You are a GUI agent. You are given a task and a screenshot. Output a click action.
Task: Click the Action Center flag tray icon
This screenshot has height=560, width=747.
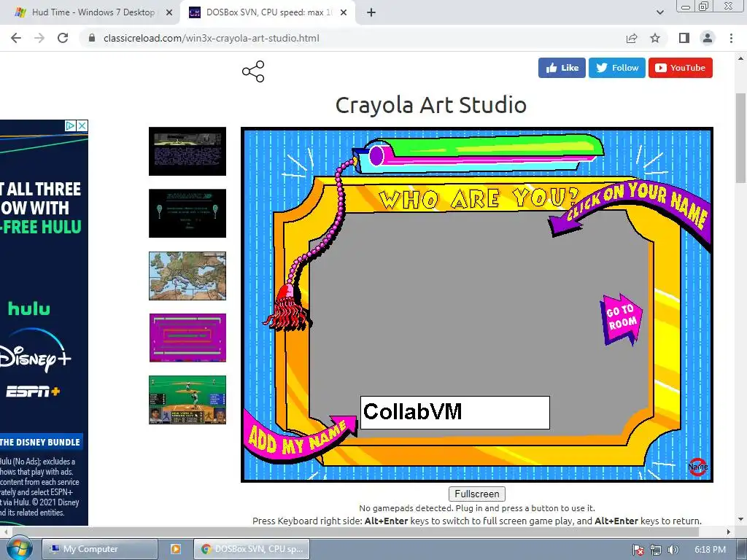[638, 550]
